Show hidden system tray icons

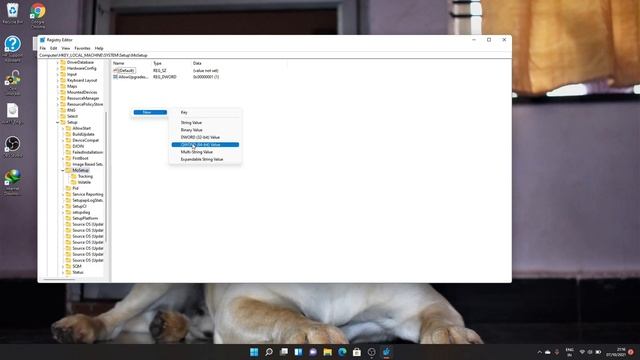coord(539,352)
